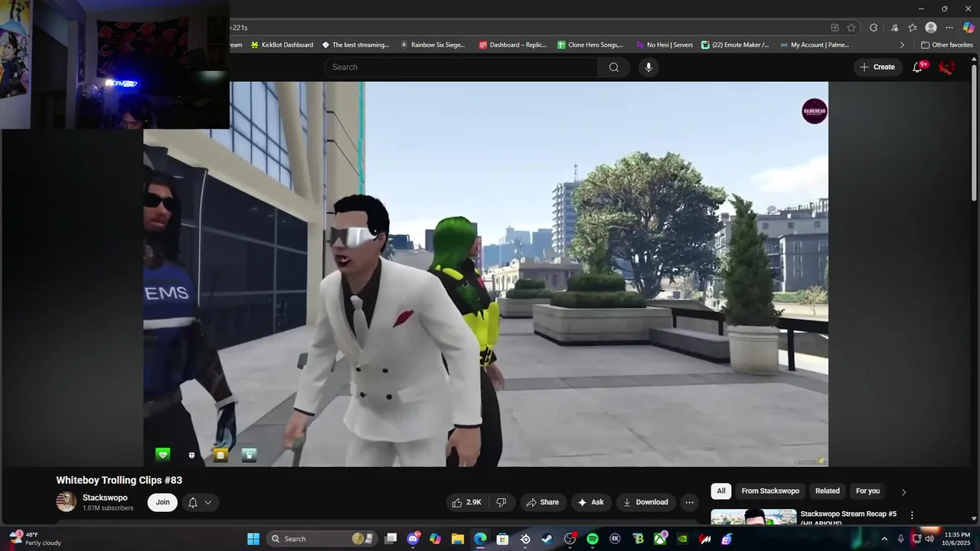This screenshot has width=980, height=551.
Task: Select the From Stackswopo filter chip
Action: pyautogui.click(x=769, y=491)
